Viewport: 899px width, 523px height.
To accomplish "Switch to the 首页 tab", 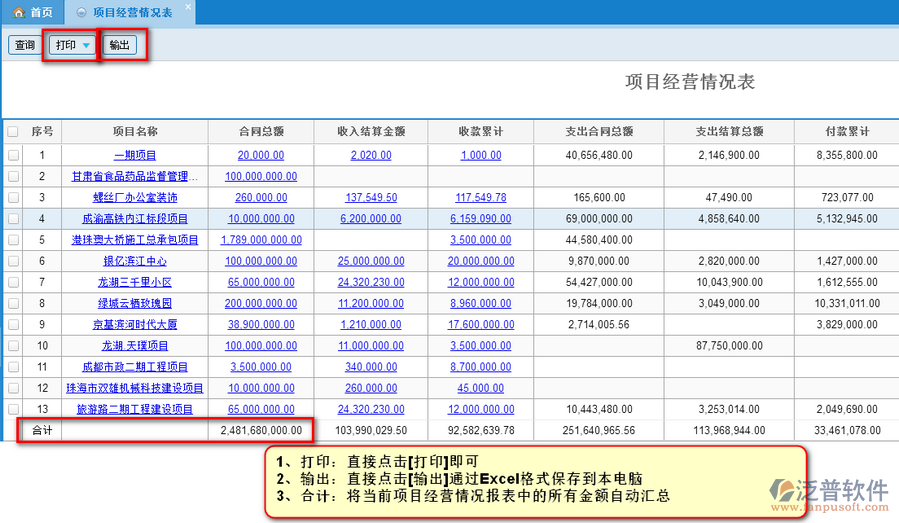I will click(40, 12).
